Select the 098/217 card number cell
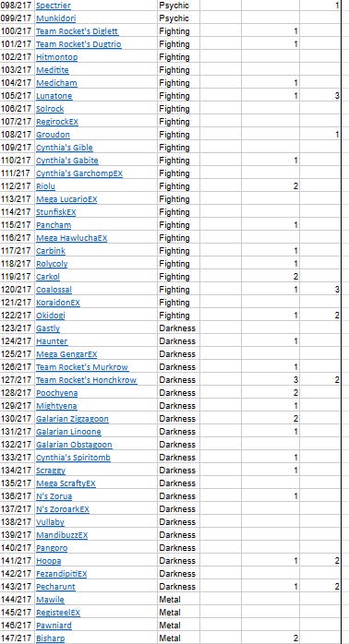 (17, 6)
